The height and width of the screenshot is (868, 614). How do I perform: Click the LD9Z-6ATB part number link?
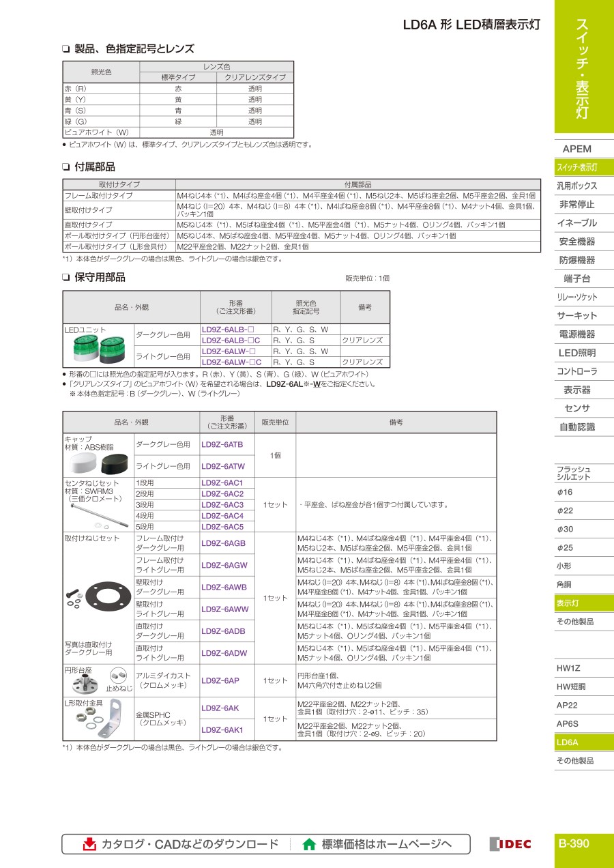(222, 444)
